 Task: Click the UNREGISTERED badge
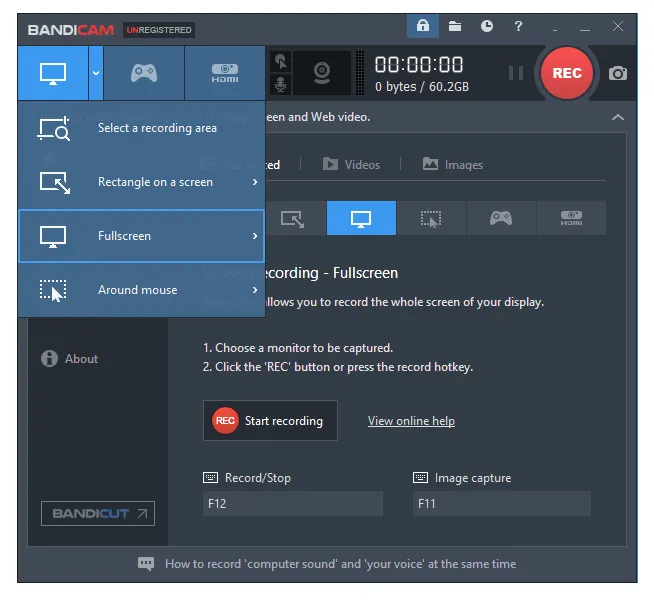pos(159,30)
